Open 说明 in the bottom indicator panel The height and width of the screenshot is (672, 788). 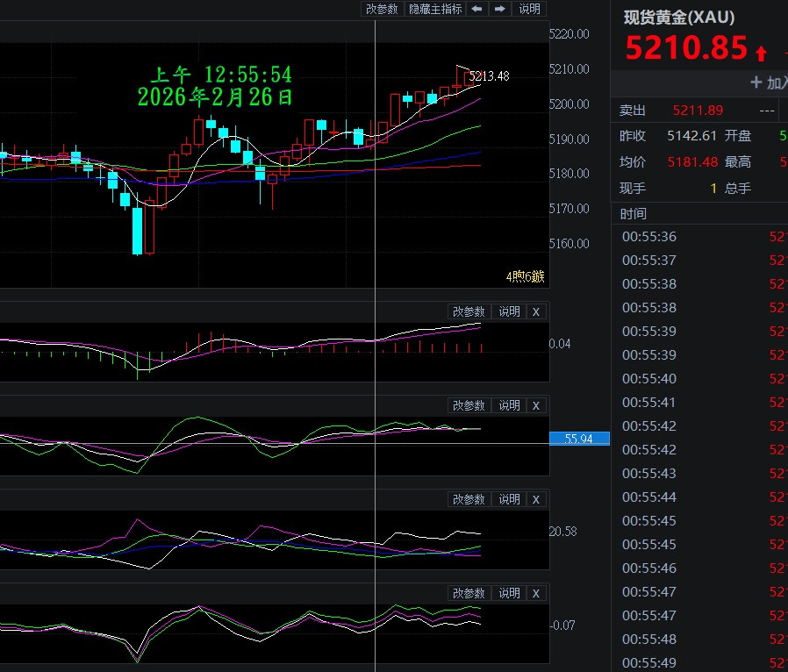click(x=509, y=593)
